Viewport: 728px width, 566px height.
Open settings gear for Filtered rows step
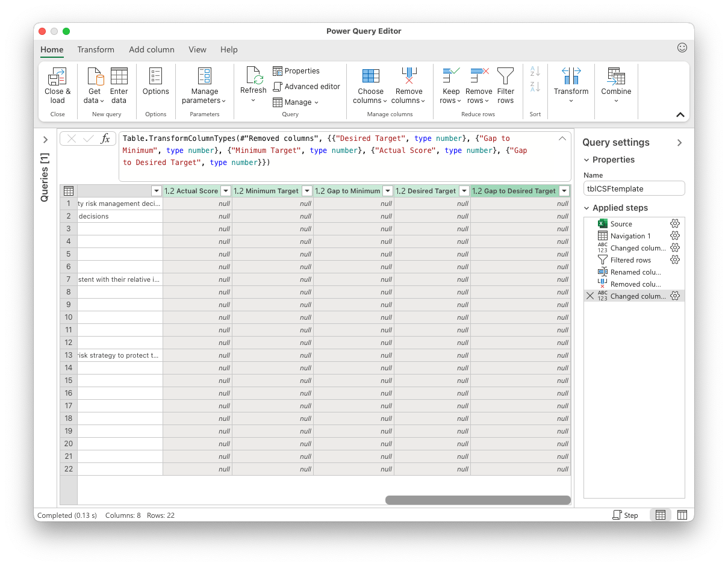tap(675, 260)
